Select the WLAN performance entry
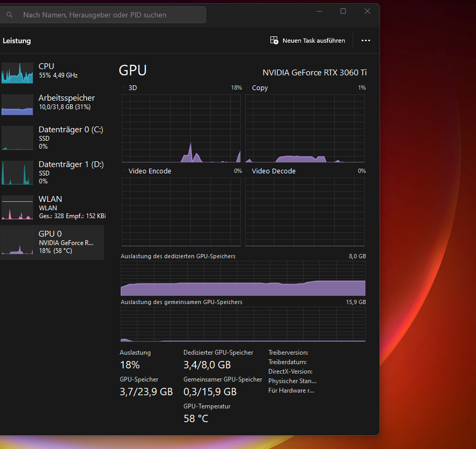The height and width of the screenshot is (449, 476). (52, 207)
